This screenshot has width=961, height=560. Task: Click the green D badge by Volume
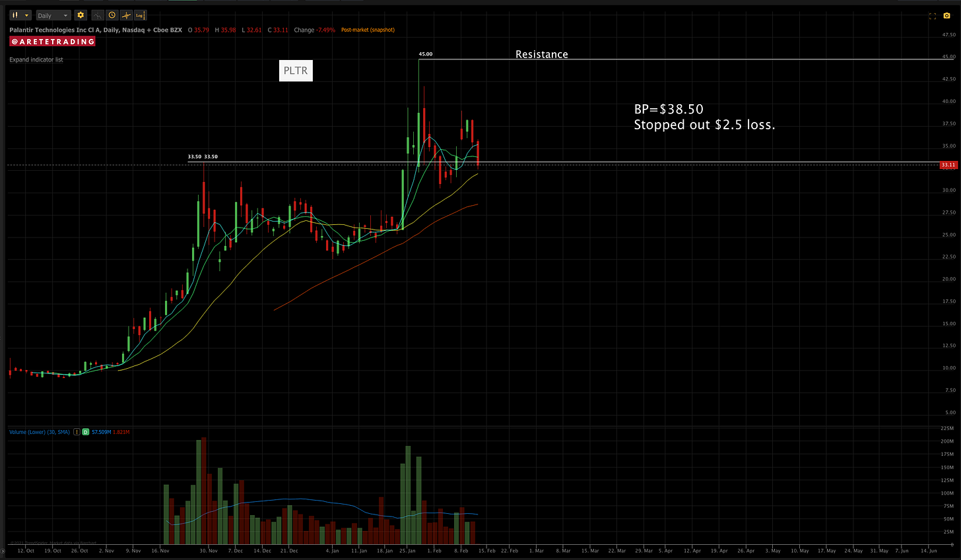point(86,432)
